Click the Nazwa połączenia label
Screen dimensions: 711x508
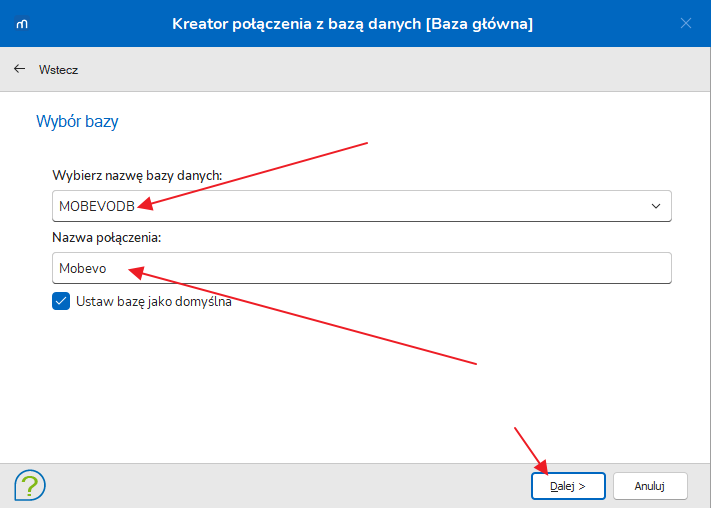[107, 238]
